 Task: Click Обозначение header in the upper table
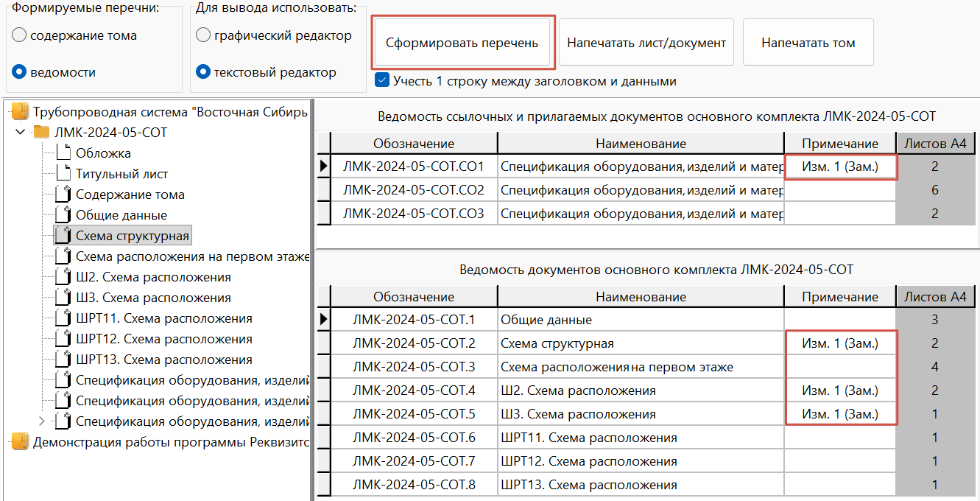[414, 144]
